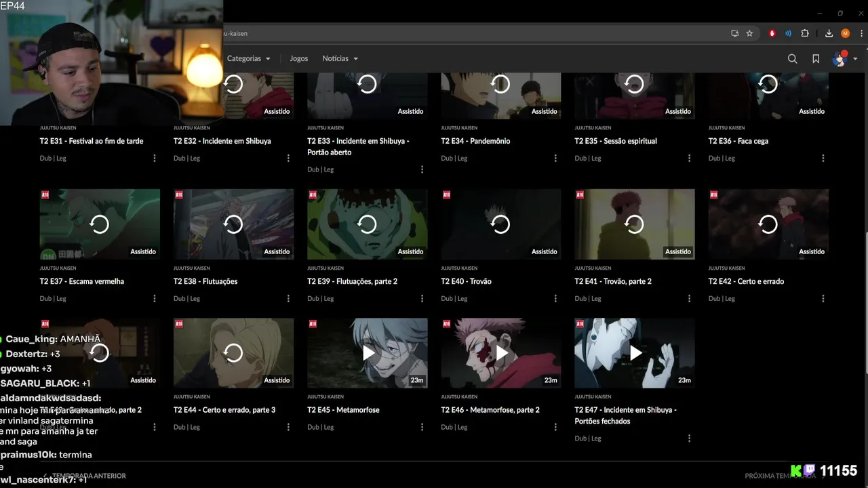Viewport: 868px width, 488px height.
Task: Open title T2 E35 - Sessão espiritual
Action: [x=616, y=141]
